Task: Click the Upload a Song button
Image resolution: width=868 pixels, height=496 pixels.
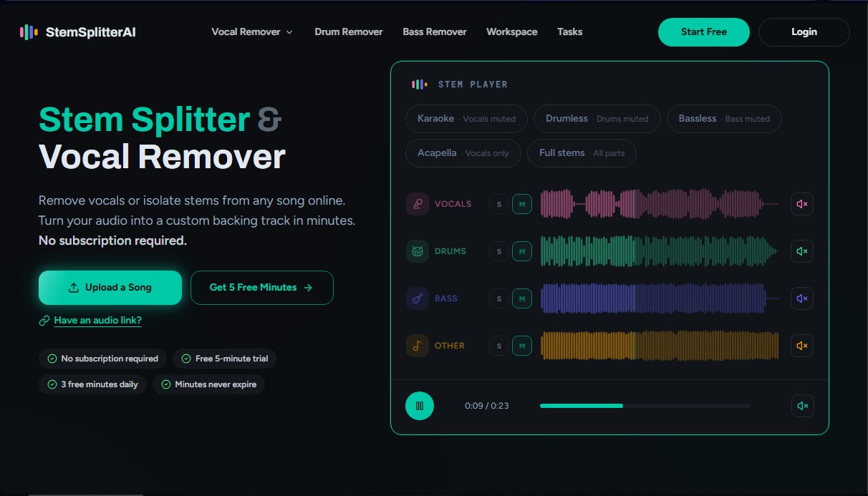Action: [x=110, y=288]
